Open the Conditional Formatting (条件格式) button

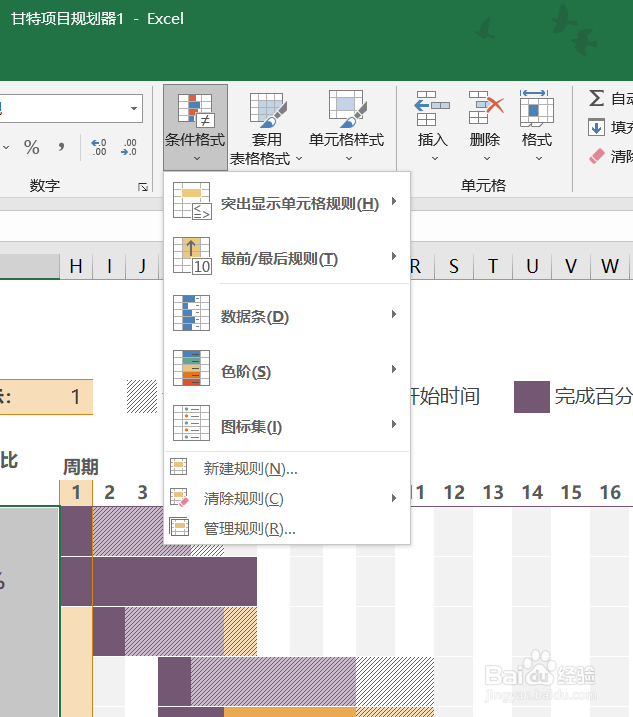click(x=195, y=127)
